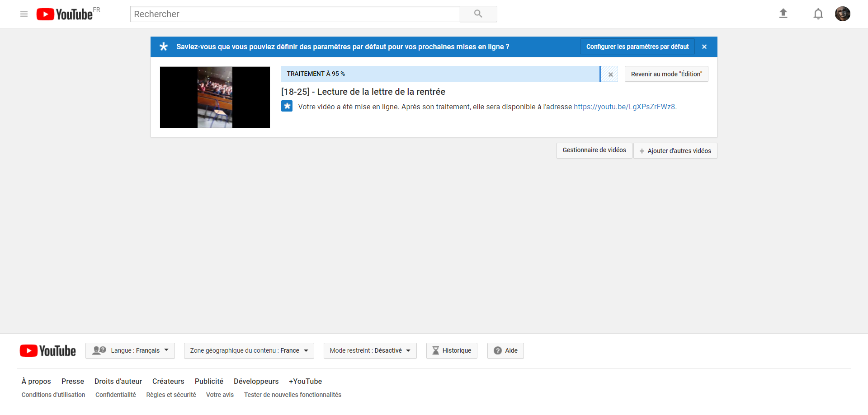Cancel processing with progress bar X
Image resolution: width=868 pixels, height=415 pixels.
(610, 74)
